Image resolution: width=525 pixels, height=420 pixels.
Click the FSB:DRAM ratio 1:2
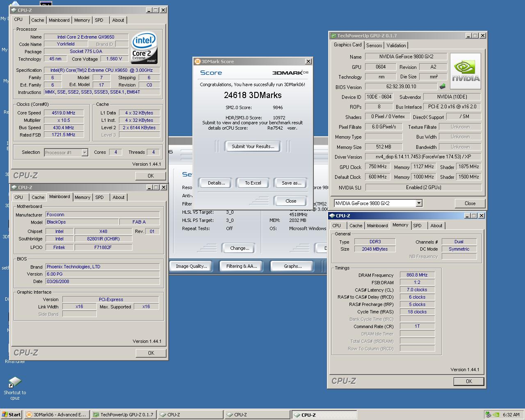point(417,282)
